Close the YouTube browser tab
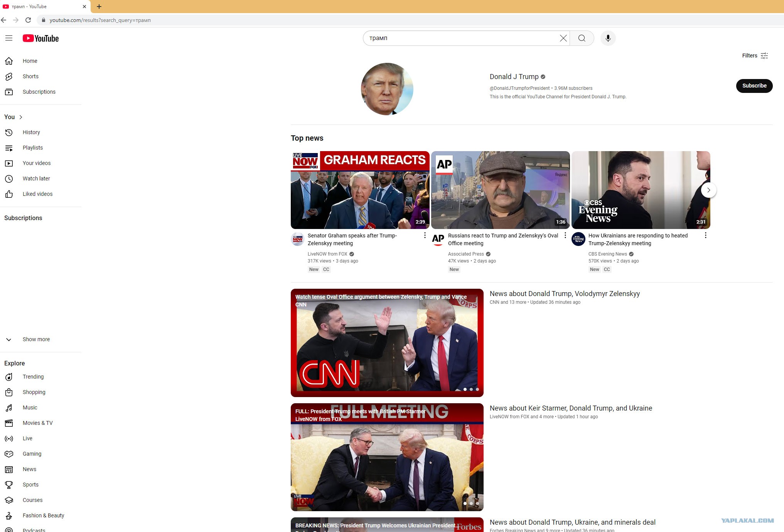 (84, 7)
